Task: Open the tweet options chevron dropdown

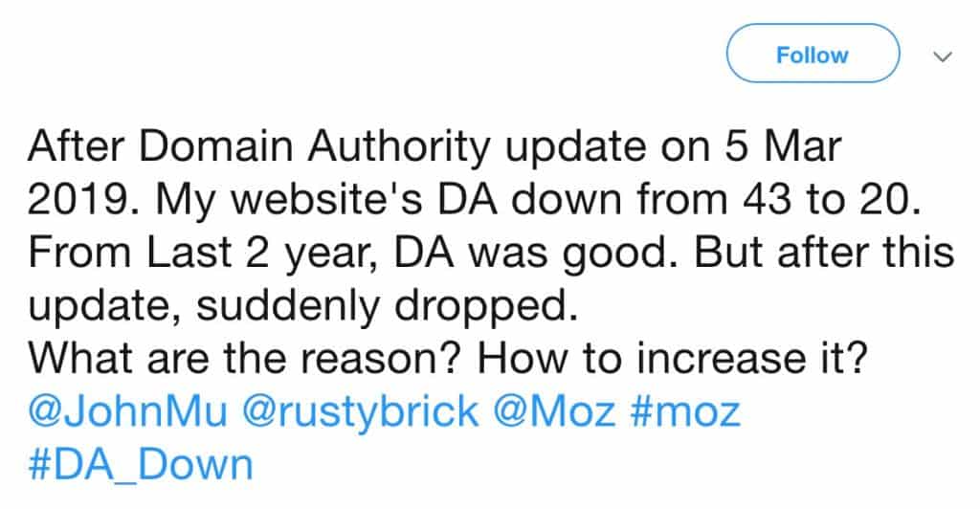Action: (942, 56)
